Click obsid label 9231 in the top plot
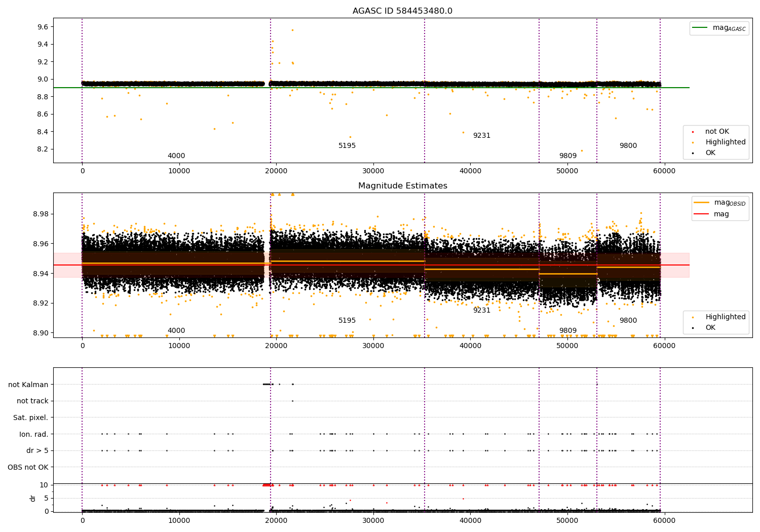 coord(482,136)
